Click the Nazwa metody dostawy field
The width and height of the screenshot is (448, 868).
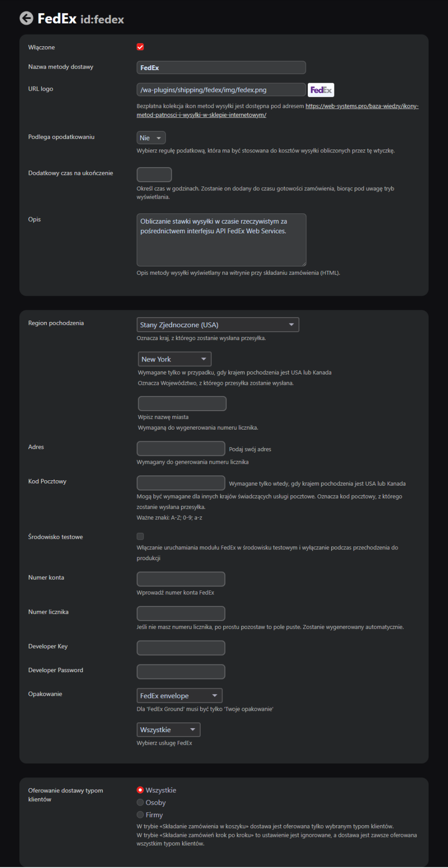(x=221, y=68)
